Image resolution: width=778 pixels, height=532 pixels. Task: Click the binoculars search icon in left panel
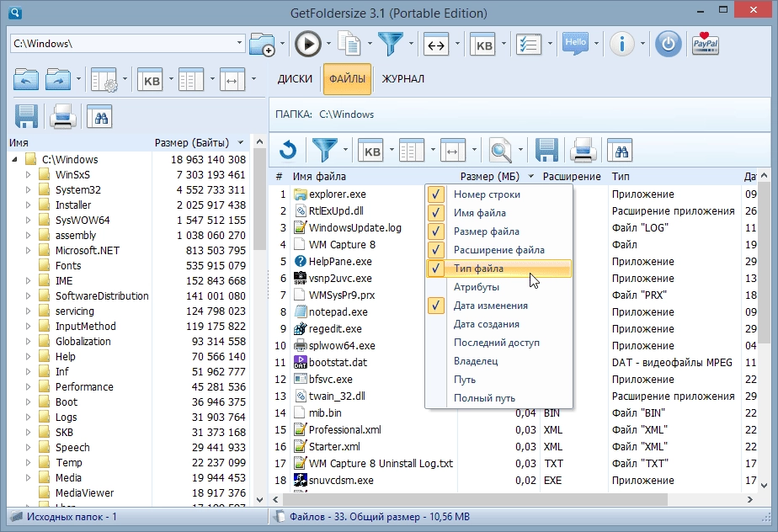pos(99,117)
